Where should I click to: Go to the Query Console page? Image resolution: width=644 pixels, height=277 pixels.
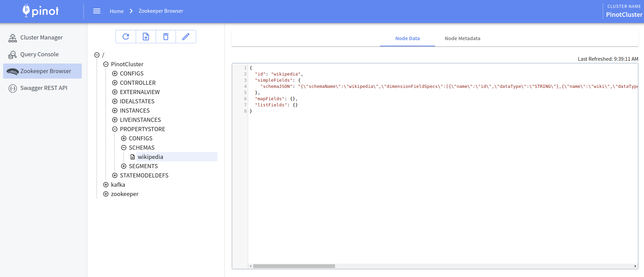[39, 54]
